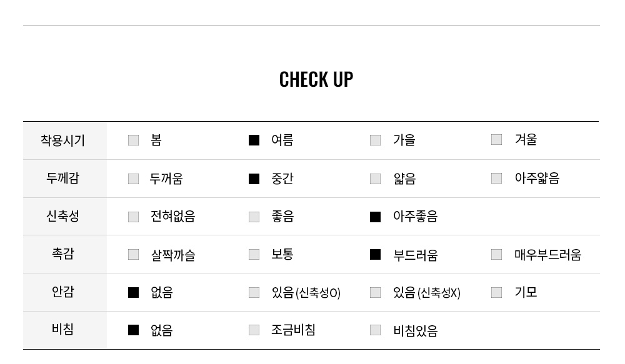The width and height of the screenshot is (625, 364).
Task: Tick the 가을 checkbox
Action: click(375, 140)
